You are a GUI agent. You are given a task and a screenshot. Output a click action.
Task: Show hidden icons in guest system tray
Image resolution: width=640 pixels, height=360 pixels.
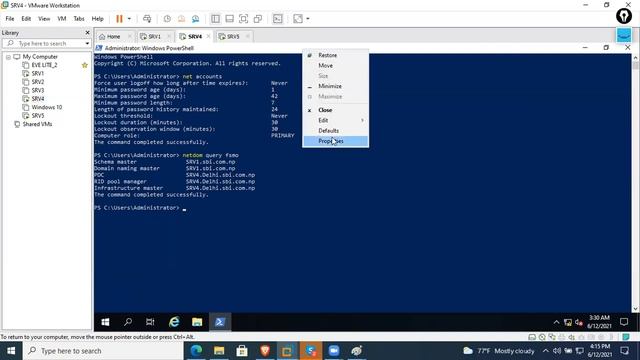coord(556,322)
